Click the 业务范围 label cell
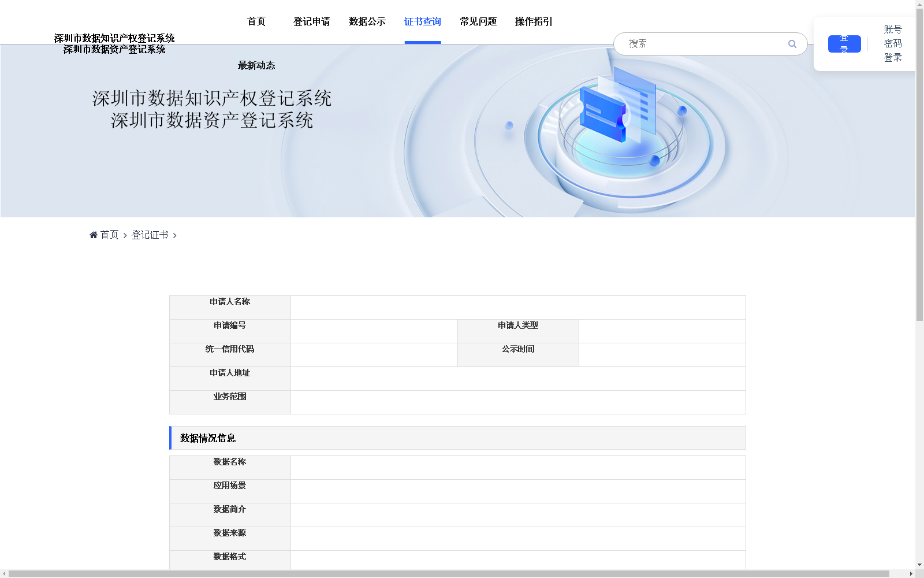The image size is (924, 578). [x=230, y=402]
